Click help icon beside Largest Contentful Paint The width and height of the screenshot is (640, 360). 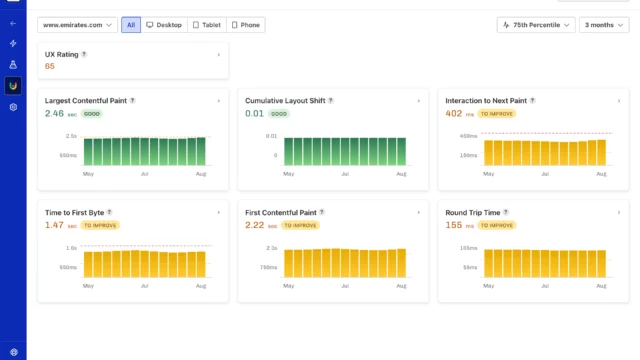132,100
